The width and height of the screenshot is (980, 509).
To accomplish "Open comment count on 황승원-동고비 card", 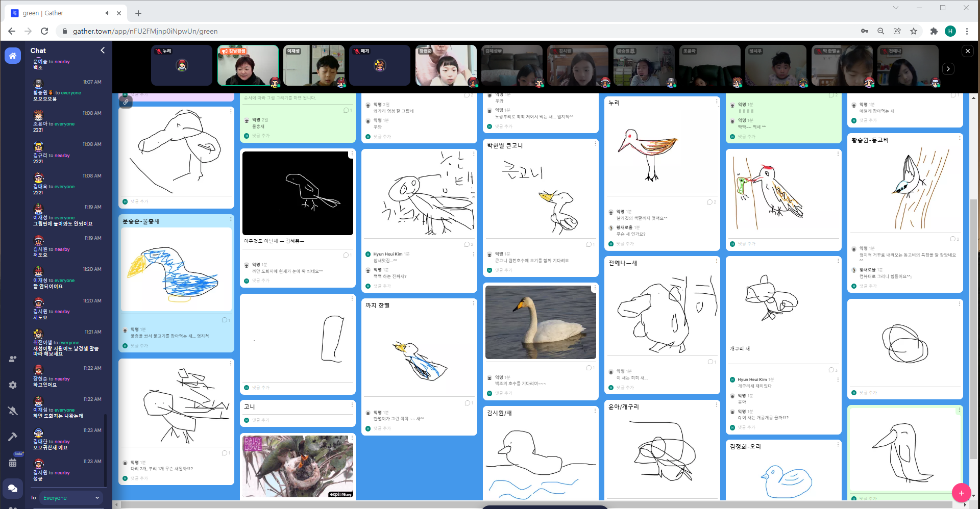I will click(954, 239).
